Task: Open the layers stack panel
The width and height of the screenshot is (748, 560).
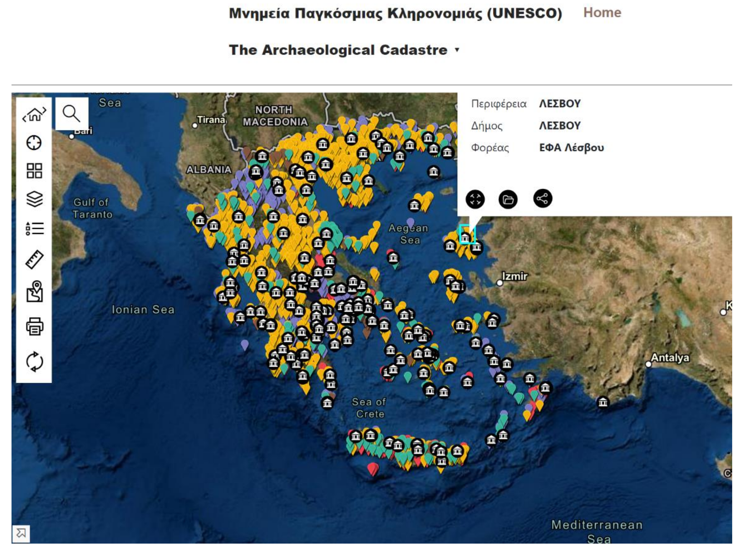Action: pos(34,199)
